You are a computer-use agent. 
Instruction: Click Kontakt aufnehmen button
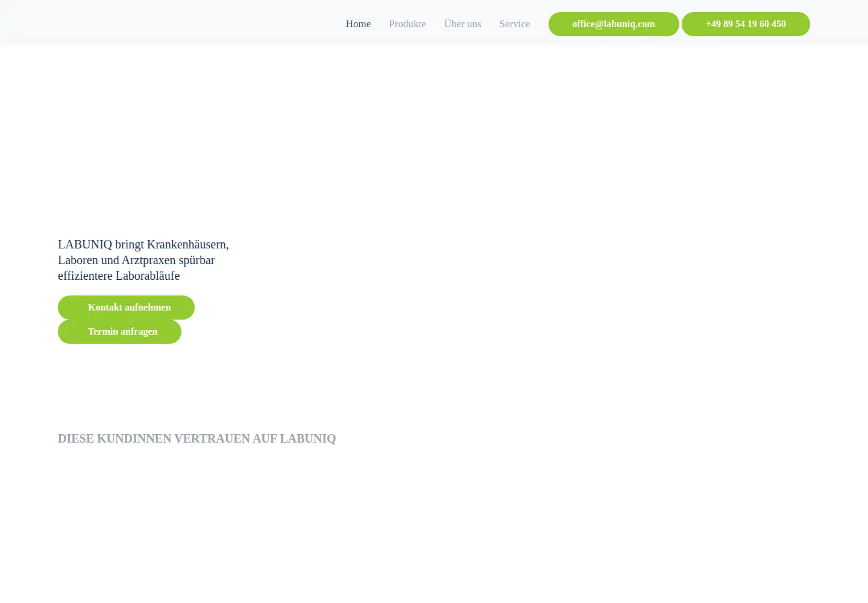coord(126,308)
